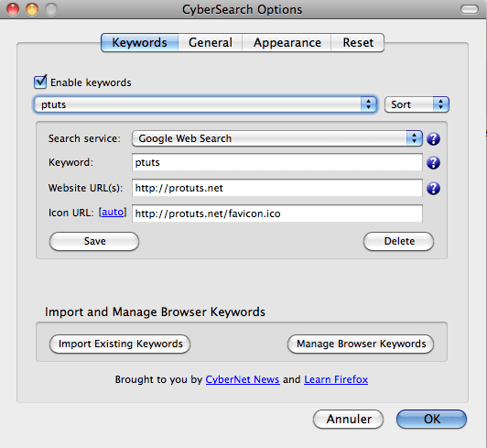Open the Google Web Search service dropdown
Screen dimensions: 487x448
277,138
